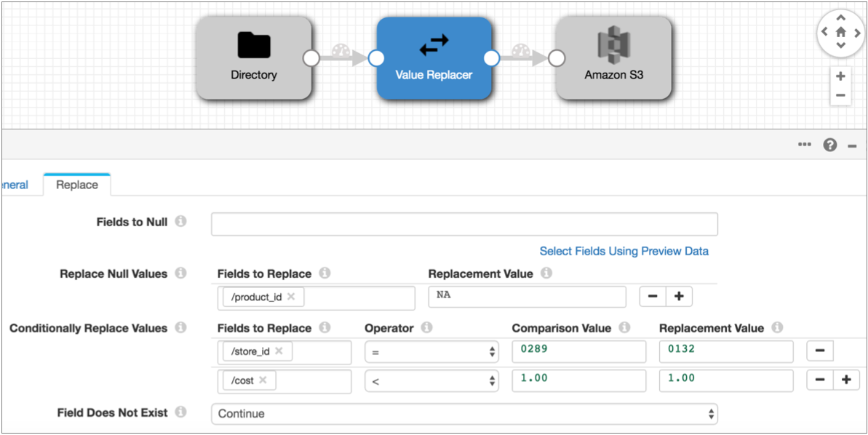This screenshot has height=435, width=868.
Task: Select the Value Replacer processor stage
Action: click(434, 58)
